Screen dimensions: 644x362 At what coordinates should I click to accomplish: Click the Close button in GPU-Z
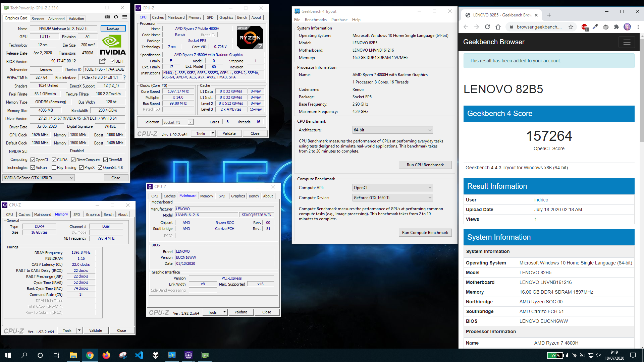click(116, 178)
